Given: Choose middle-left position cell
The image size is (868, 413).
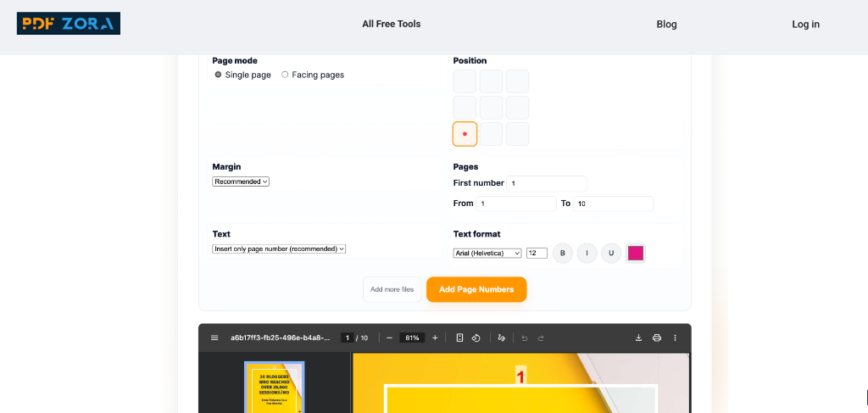Looking at the screenshot, I should [465, 108].
